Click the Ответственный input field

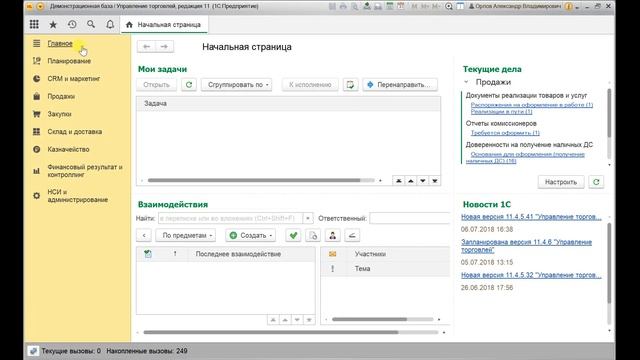409,218
